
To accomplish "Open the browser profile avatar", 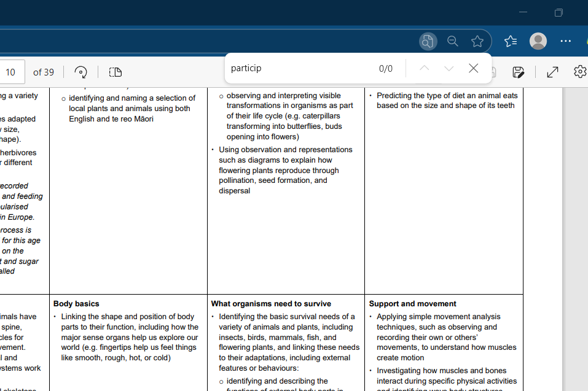I will (x=538, y=41).
